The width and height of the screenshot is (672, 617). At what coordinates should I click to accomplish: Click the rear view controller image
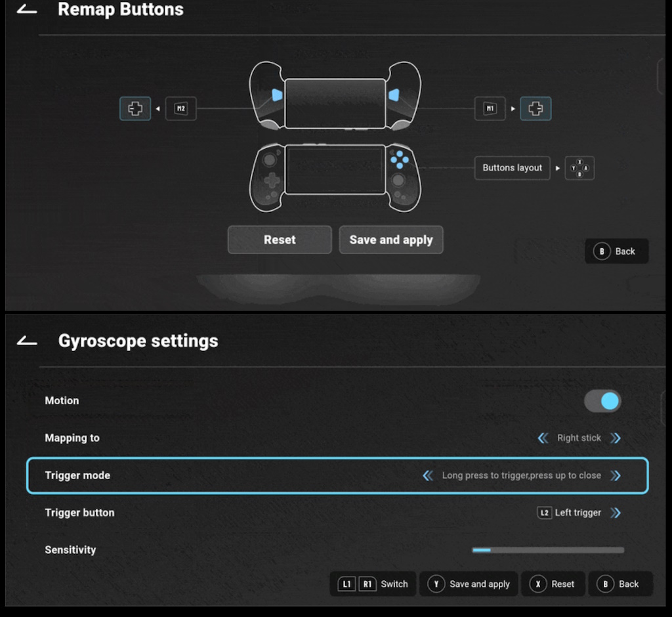pos(335,96)
